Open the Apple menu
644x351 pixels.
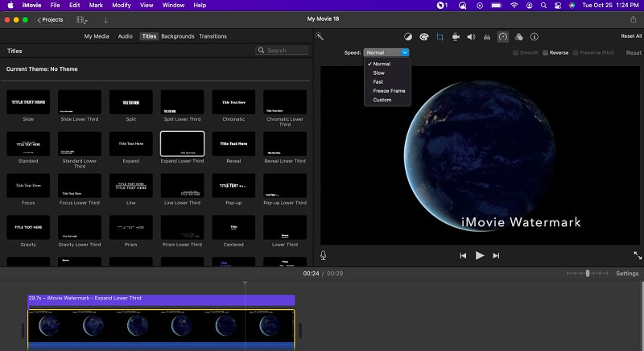[x=10, y=6]
